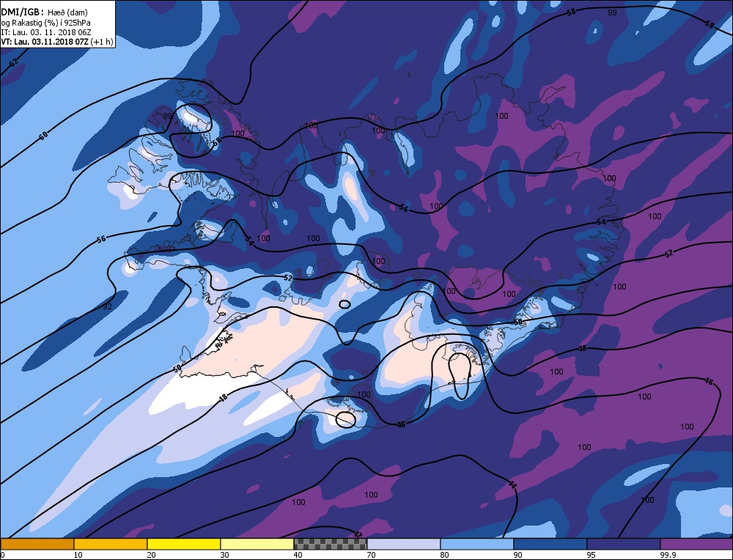
Task: Click the pale yellow 30–40 legend swatch
Action: pyautogui.click(x=257, y=544)
